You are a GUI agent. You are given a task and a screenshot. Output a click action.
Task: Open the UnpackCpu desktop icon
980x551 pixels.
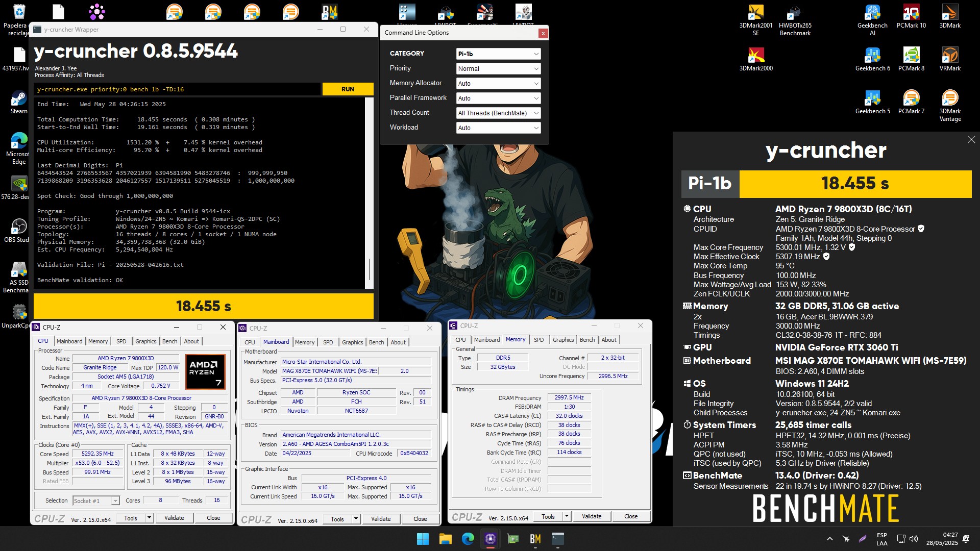tap(19, 316)
